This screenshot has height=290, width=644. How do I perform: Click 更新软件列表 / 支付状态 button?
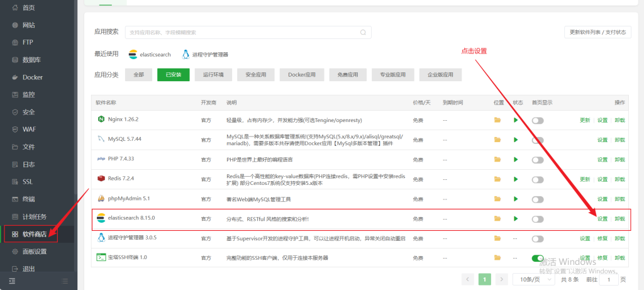coord(597,33)
